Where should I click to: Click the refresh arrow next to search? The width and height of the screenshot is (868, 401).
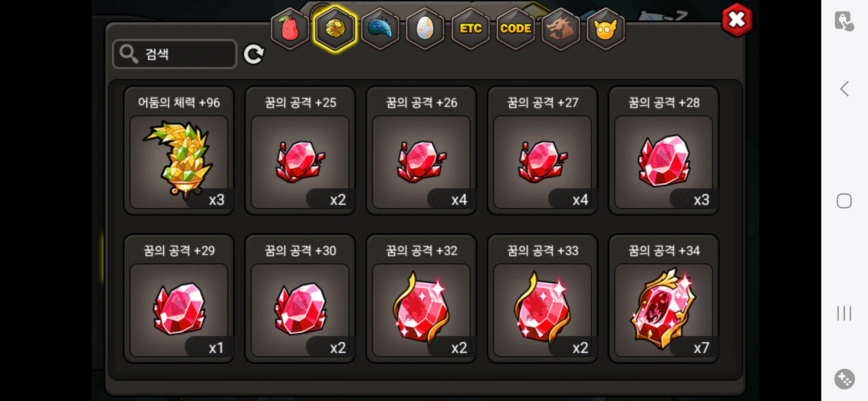click(254, 54)
